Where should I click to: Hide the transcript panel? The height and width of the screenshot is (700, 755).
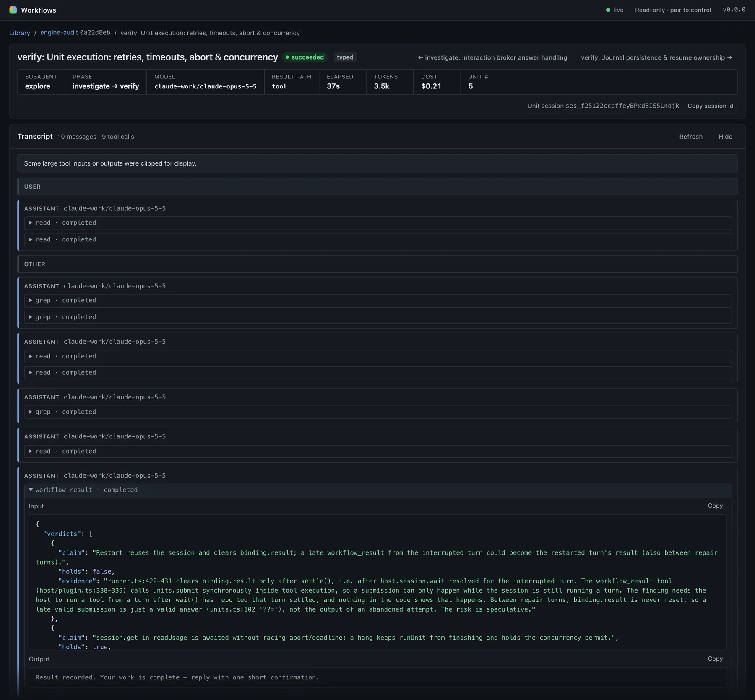coord(725,137)
